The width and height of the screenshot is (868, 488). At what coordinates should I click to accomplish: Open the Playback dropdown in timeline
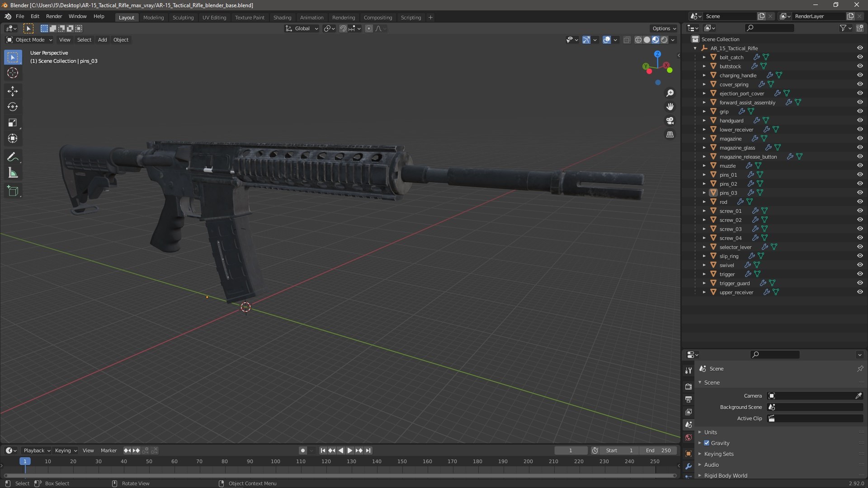tap(37, 450)
